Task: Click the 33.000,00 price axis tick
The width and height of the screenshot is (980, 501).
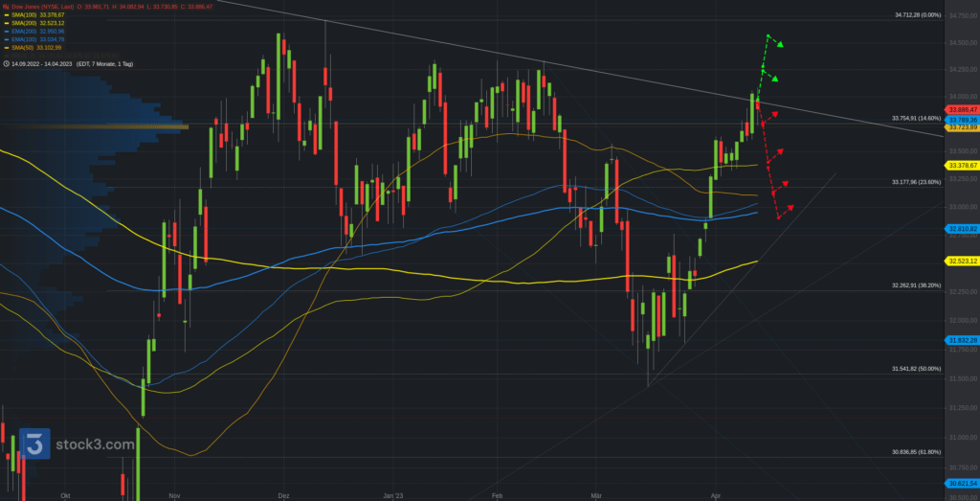Action: click(x=963, y=207)
